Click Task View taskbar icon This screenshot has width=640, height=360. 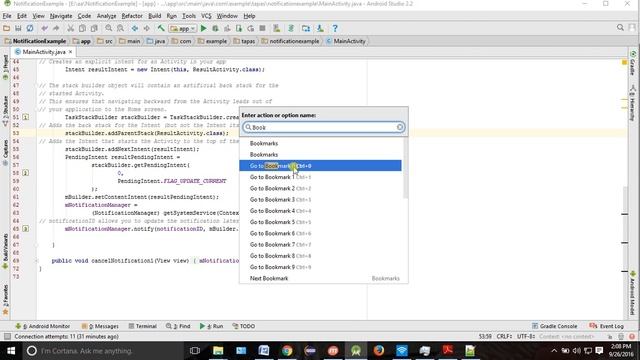point(195,351)
